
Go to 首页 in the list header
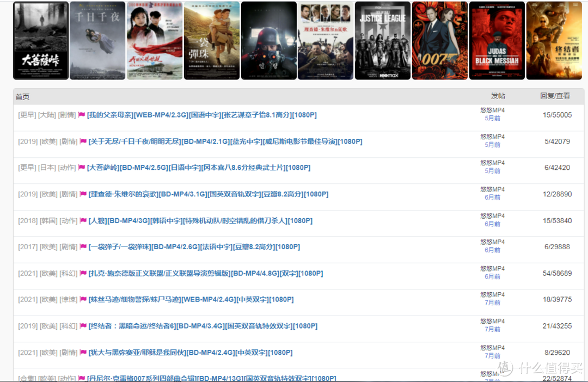click(x=22, y=97)
